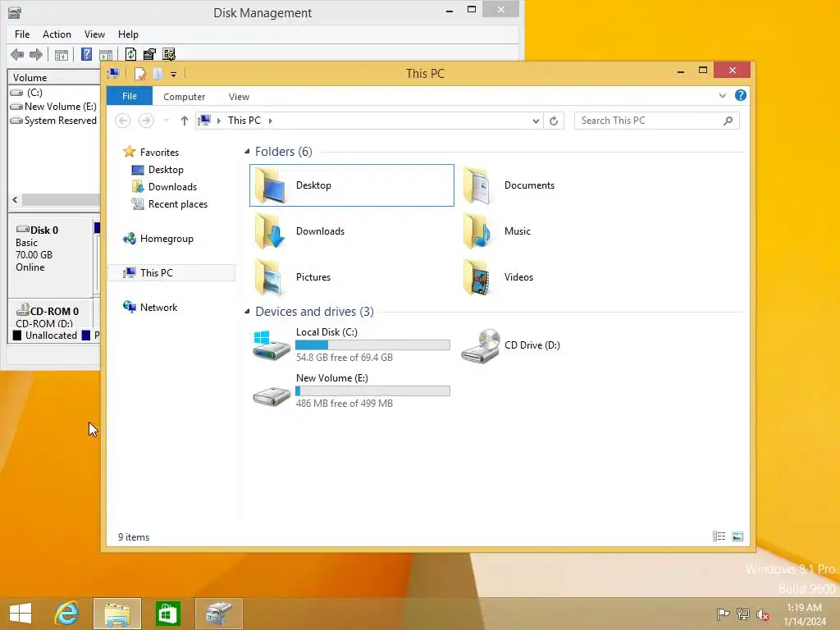Click the magnifier search icon
This screenshot has width=840, height=630.
(728, 121)
